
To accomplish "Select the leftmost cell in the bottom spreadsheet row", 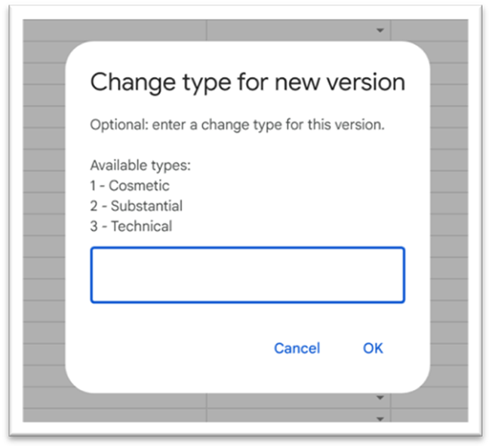I will [115, 416].
